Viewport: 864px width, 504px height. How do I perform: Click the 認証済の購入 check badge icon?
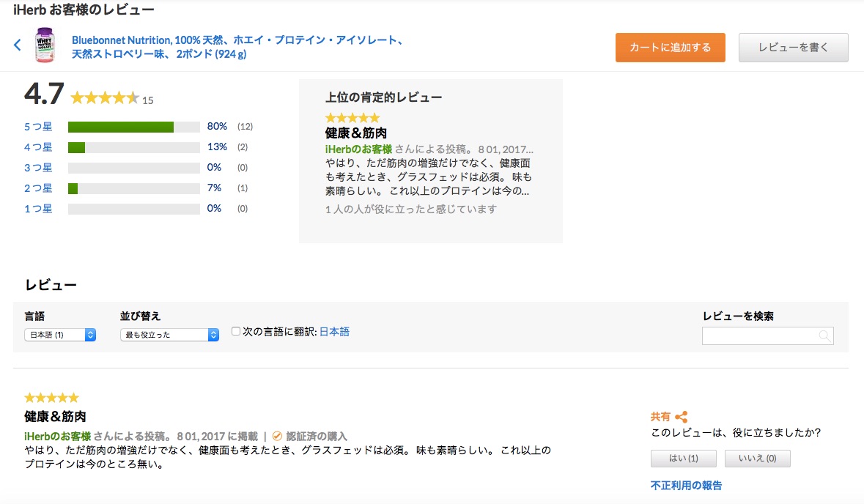click(x=277, y=437)
